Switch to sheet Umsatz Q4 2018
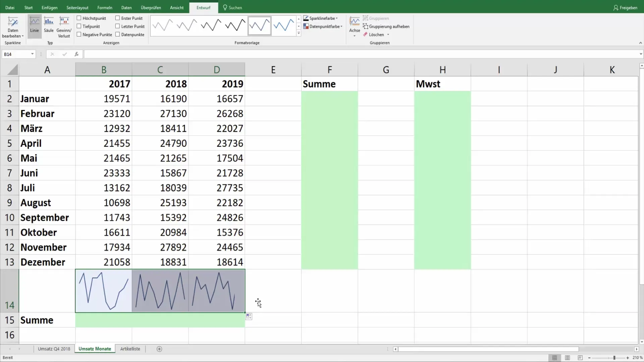644x362 pixels. tap(54, 349)
